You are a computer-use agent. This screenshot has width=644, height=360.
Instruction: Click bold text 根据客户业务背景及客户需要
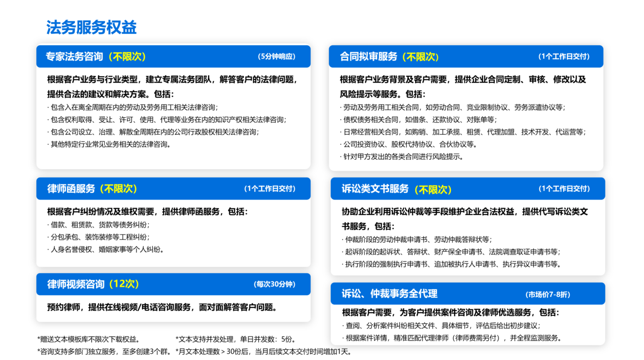point(463,87)
